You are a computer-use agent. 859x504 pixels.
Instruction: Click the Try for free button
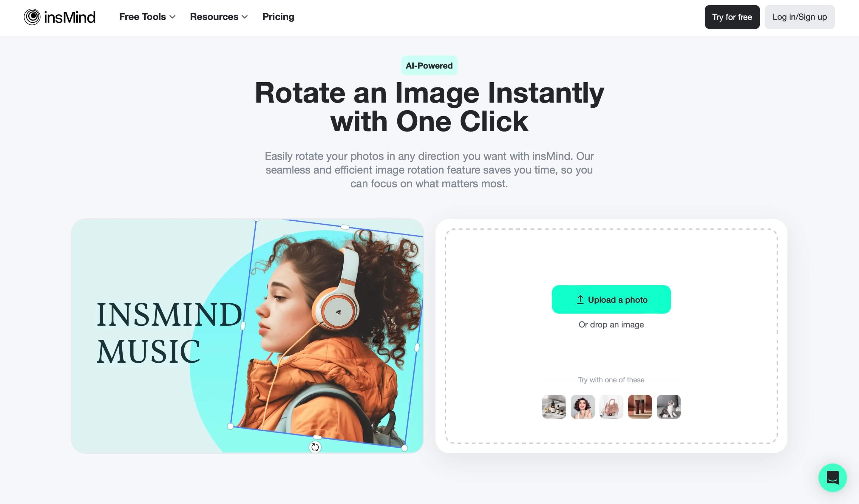point(732,17)
